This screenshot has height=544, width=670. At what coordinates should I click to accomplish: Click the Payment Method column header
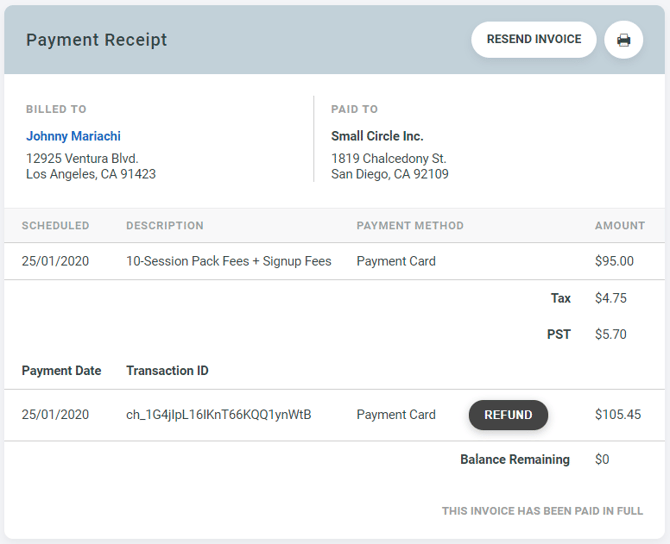tap(409, 226)
